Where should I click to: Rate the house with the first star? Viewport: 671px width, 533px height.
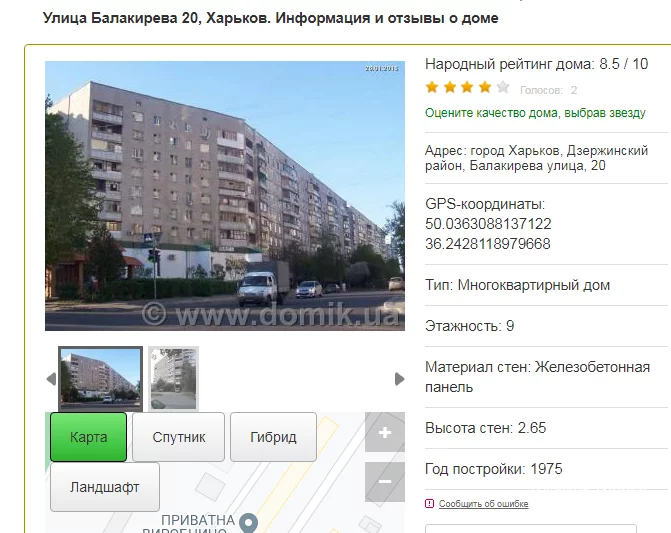[x=432, y=87]
